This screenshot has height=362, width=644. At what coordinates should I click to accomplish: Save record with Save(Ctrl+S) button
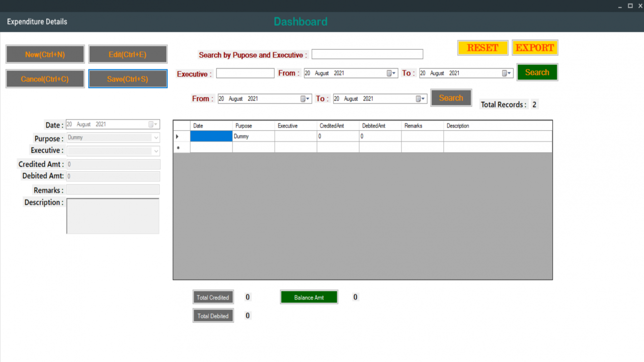[x=128, y=79]
